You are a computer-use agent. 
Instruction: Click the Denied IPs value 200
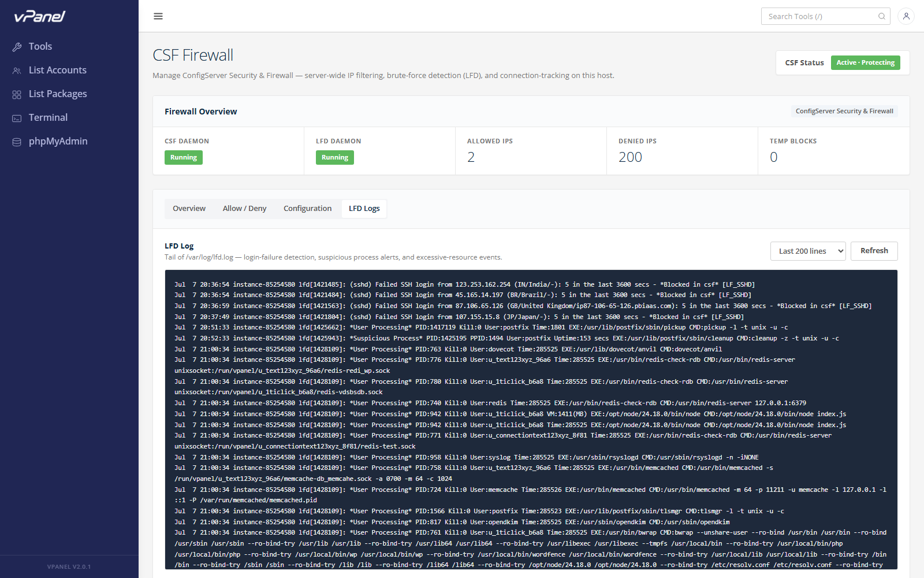coord(630,157)
